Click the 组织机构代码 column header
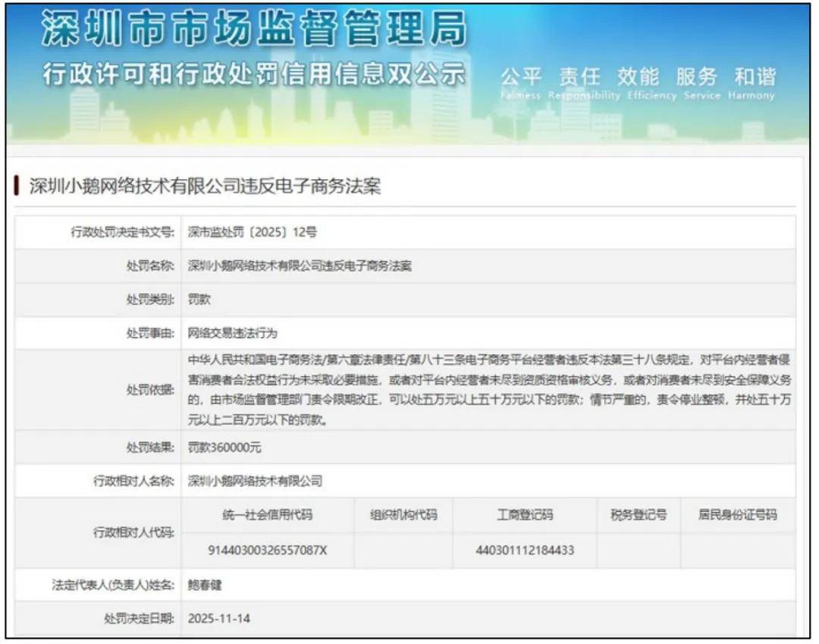Screen dimensions: 819x644 [403, 514]
